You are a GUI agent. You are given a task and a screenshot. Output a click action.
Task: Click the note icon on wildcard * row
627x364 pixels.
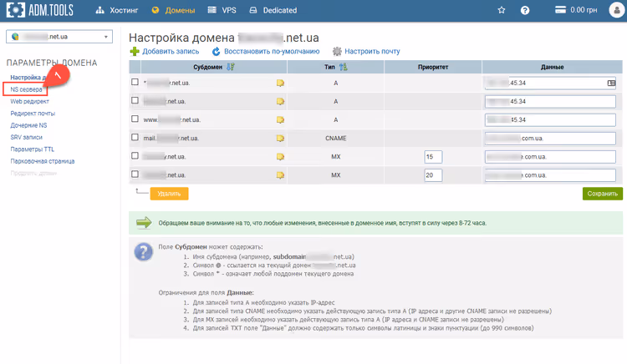pos(280,83)
